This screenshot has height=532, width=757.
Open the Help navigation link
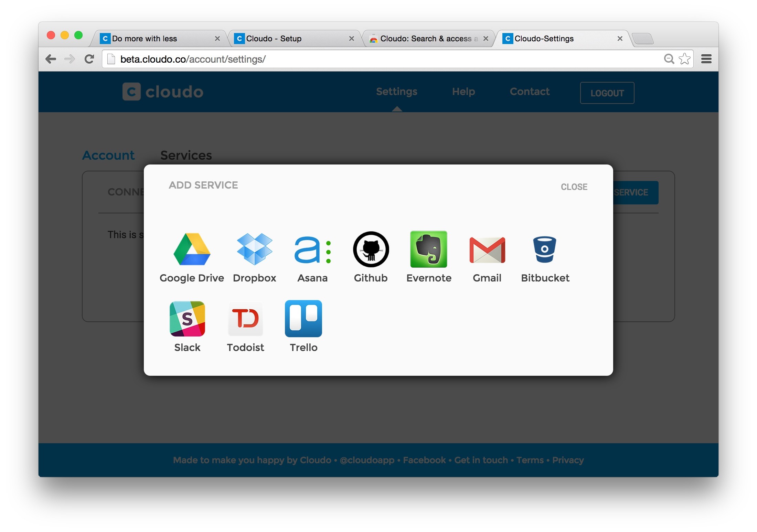click(463, 92)
